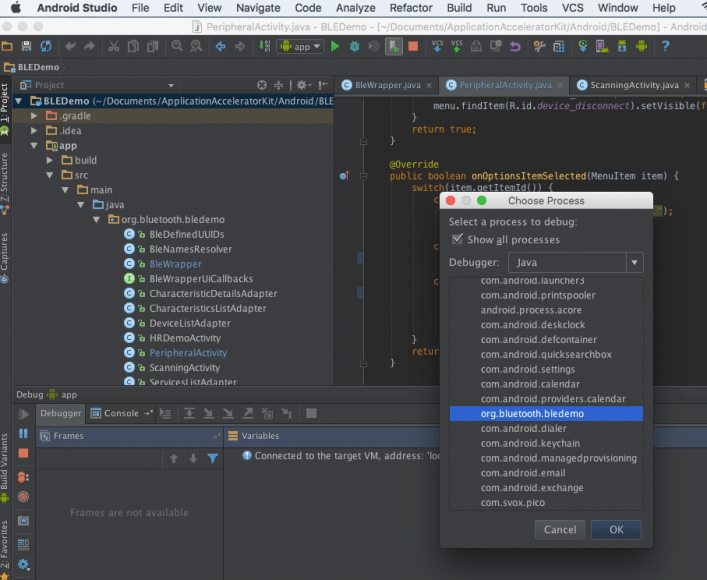Screen dimensions: 707x580
Task: Select com.svox.pico process
Action: tap(546, 502)
